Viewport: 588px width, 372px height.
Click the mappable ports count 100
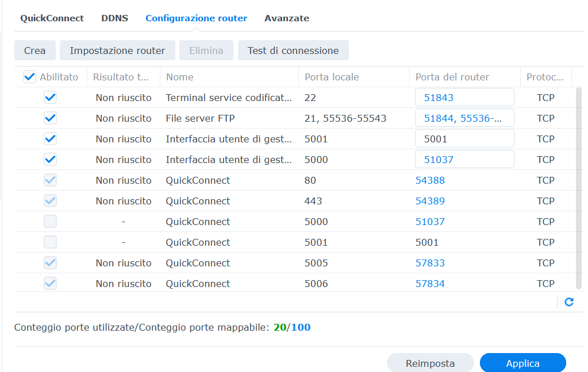coord(301,327)
